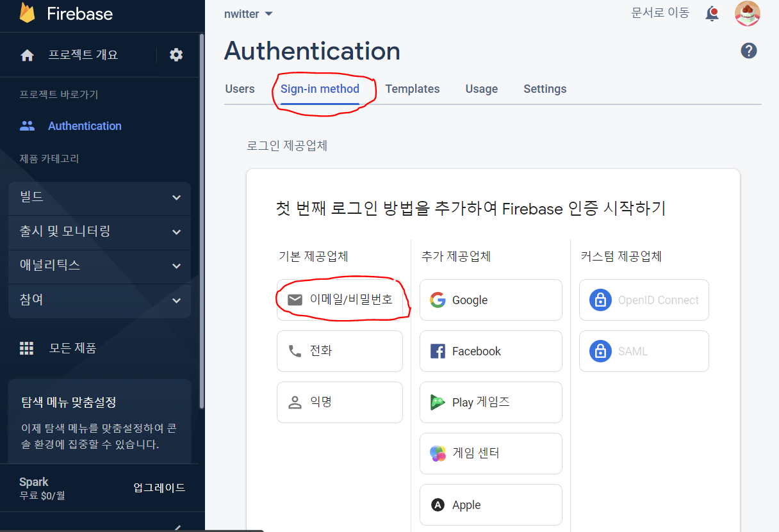
Task: Click the Spark plan label
Action: tap(34, 482)
